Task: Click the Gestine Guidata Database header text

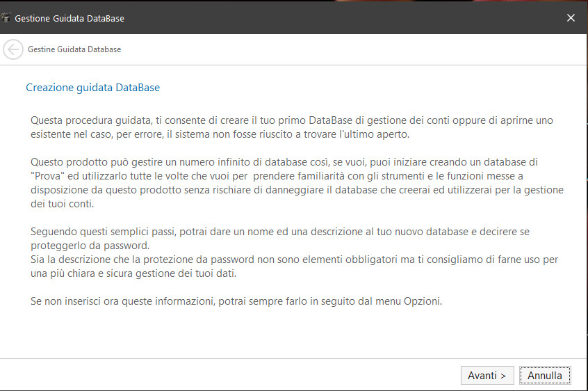Action: tap(74, 49)
